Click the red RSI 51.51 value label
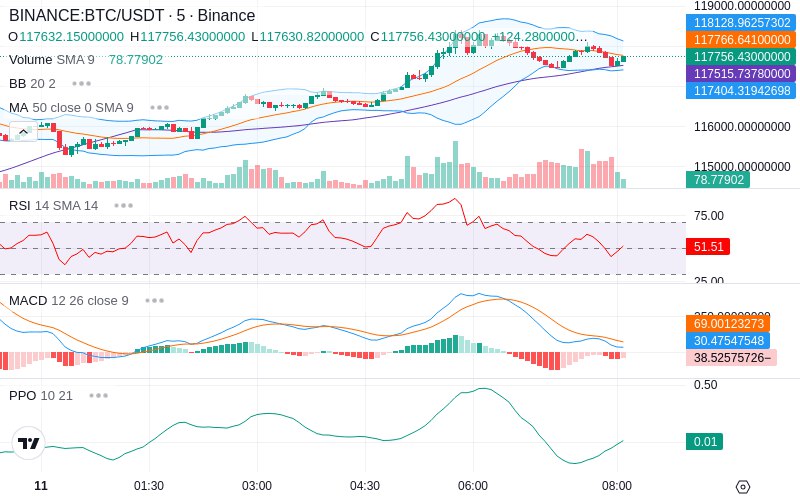The width and height of the screenshot is (800, 500). tap(708, 246)
